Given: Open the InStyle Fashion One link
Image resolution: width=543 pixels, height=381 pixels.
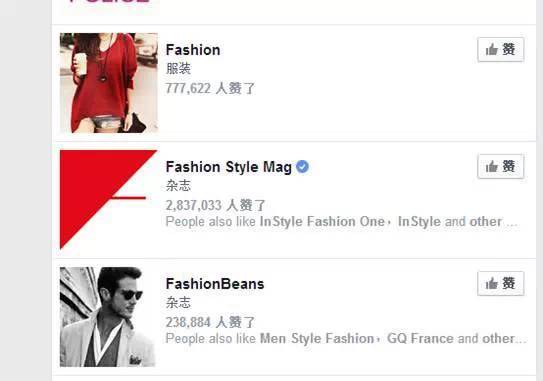Looking at the screenshot, I should coord(322,222).
